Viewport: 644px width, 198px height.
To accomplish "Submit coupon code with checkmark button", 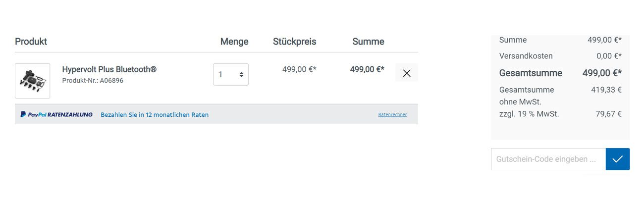I will [618, 159].
